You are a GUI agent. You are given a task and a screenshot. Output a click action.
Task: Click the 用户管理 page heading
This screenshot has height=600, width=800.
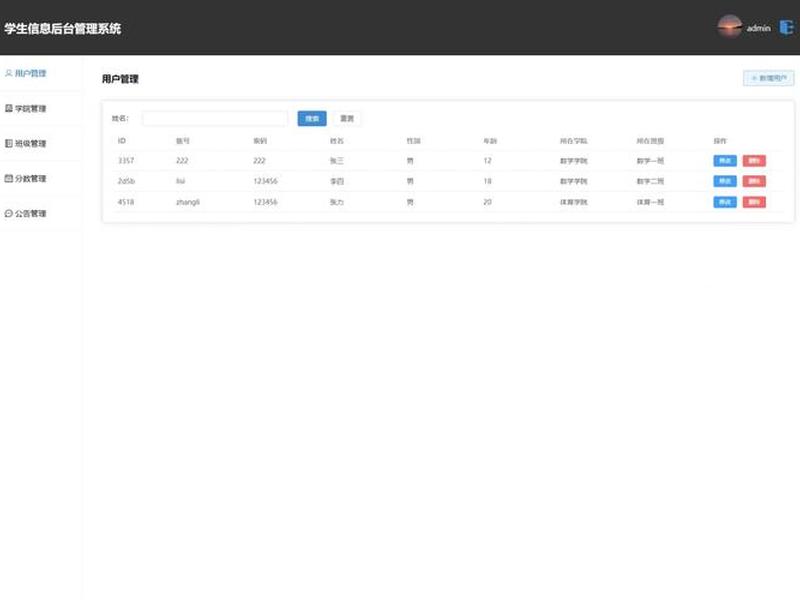120,79
